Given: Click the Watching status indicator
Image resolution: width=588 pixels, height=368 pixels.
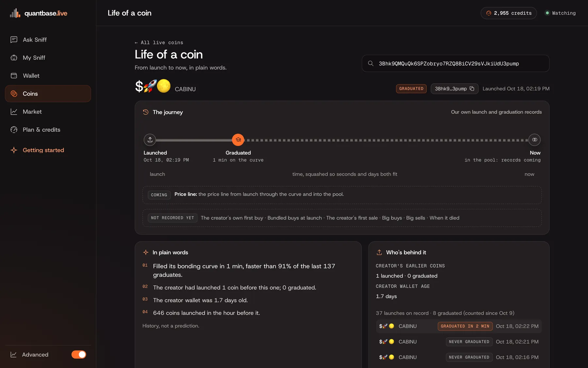Looking at the screenshot, I should point(560,13).
